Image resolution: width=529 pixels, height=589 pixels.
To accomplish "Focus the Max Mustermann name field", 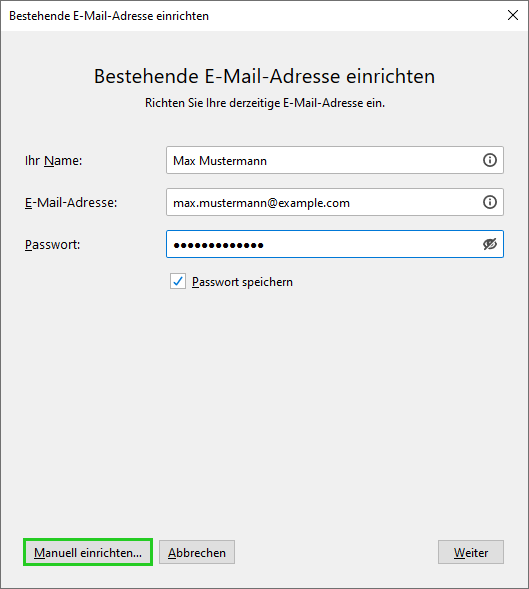I will click(335, 160).
